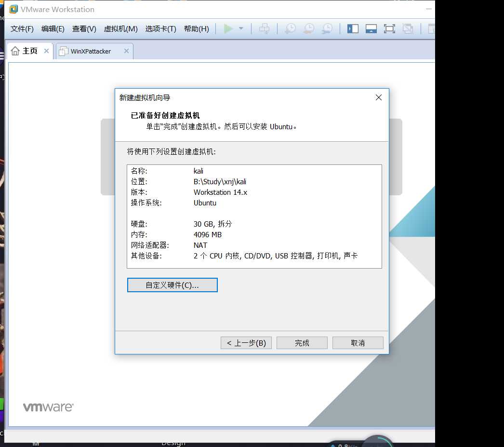The height and width of the screenshot is (447, 504).
Task: Click the take snapshot clock icon
Action: coord(290,28)
